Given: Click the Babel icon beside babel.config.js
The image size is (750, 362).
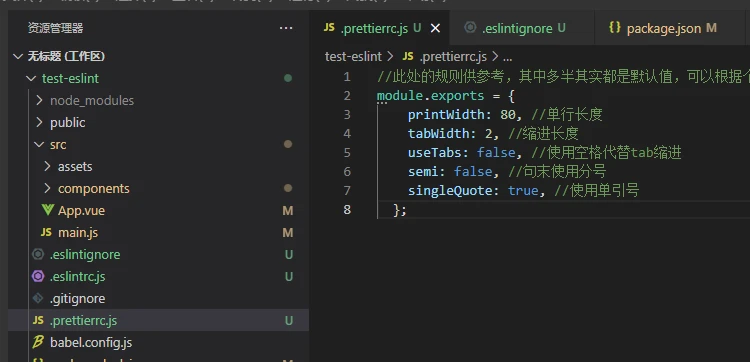Looking at the screenshot, I should pyautogui.click(x=38, y=342).
